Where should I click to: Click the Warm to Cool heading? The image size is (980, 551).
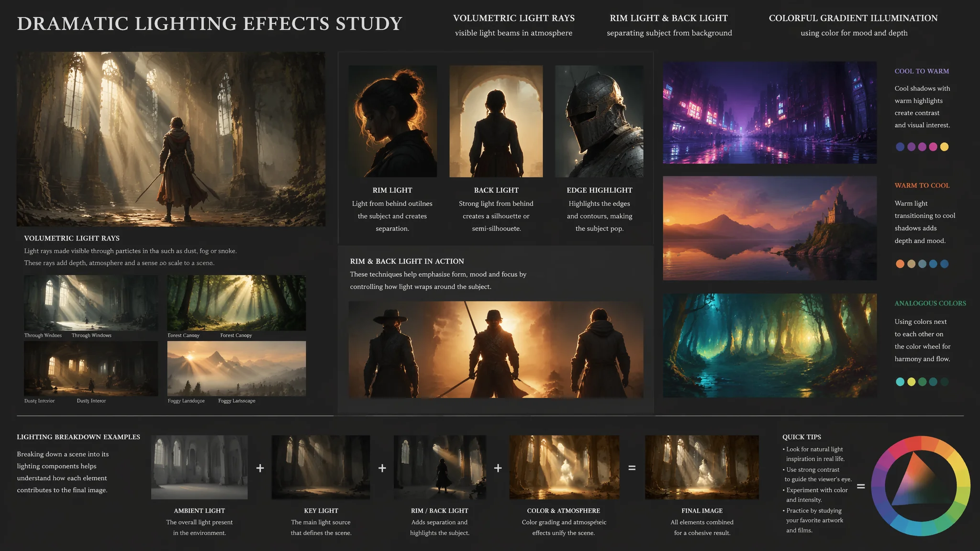[x=922, y=186]
